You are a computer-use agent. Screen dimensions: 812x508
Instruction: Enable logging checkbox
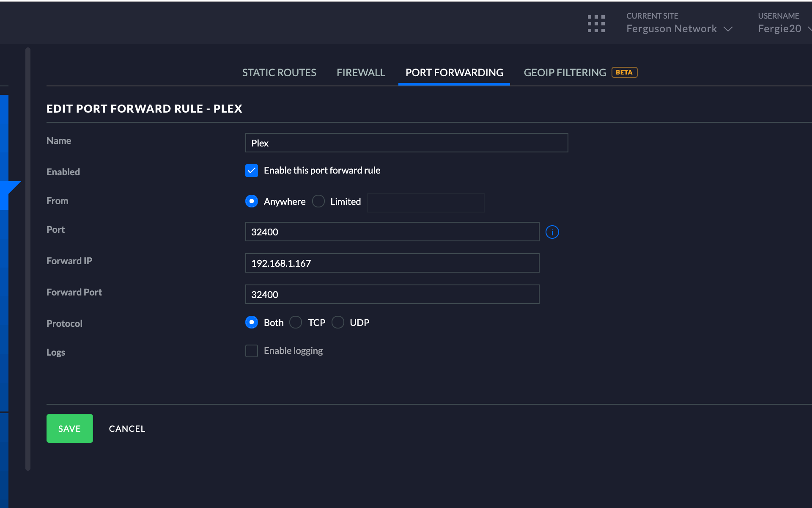coord(252,351)
